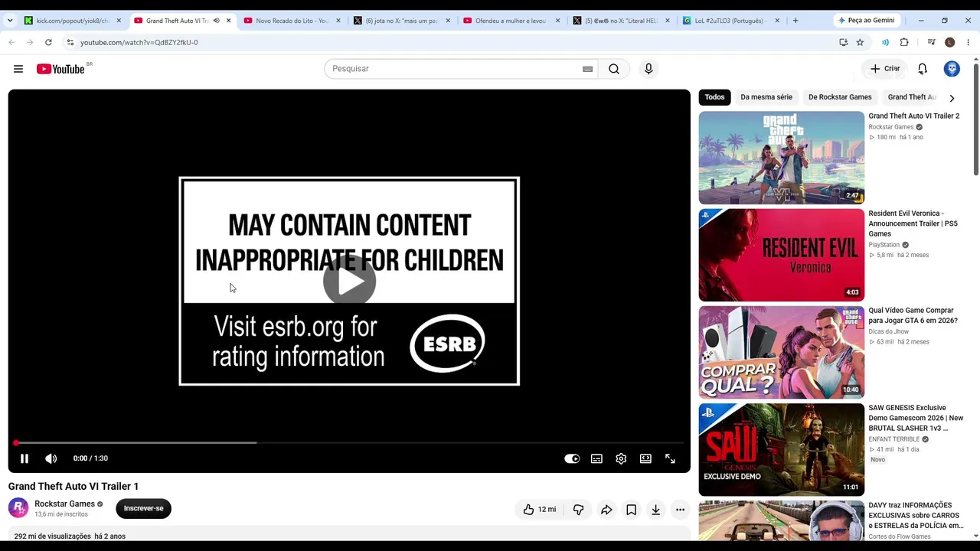
Task: Open the tab search dropdown
Action: [10, 21]
